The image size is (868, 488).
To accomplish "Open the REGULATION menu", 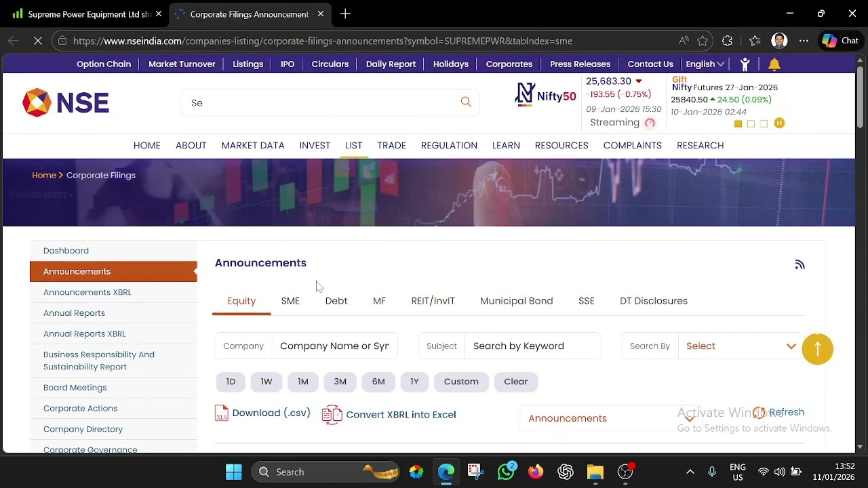I will tap(449, 145).
